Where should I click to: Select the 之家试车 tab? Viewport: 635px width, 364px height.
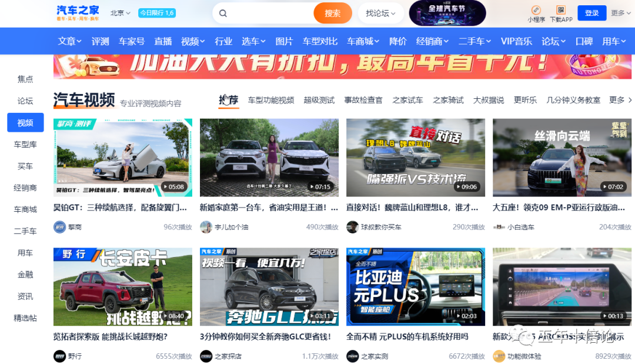pyautogui.click(x=407, y=100)
